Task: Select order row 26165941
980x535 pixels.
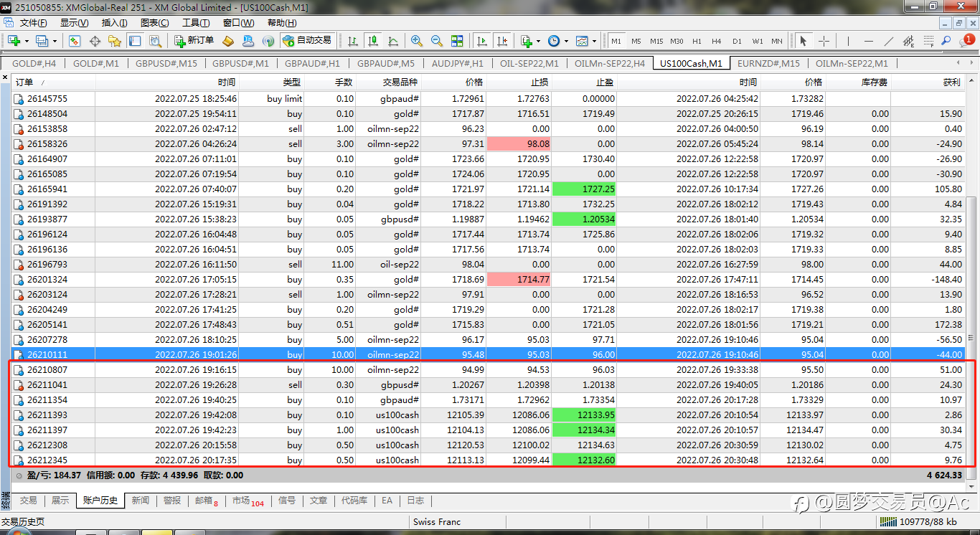Action: [x=489, y=189]
